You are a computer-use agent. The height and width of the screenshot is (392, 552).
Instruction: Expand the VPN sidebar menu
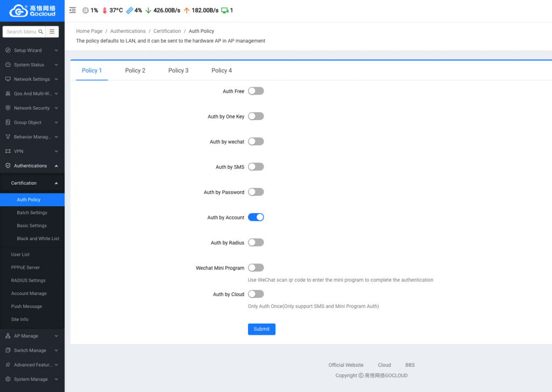[x=32, y=151]
